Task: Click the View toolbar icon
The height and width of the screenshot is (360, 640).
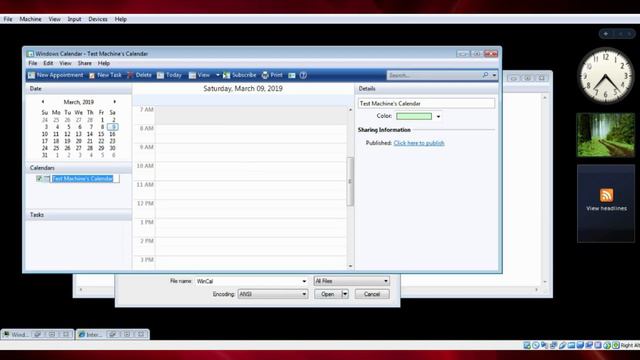Action: [x=192, y=75]
